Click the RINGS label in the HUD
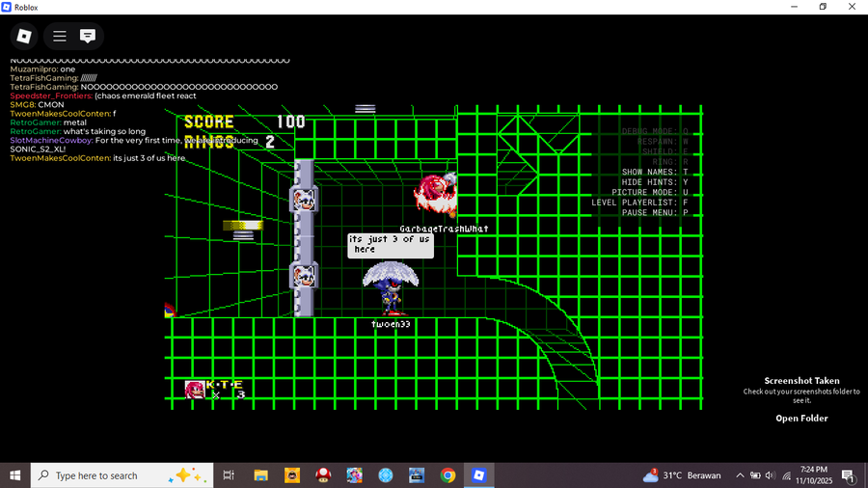 [208, 142]
